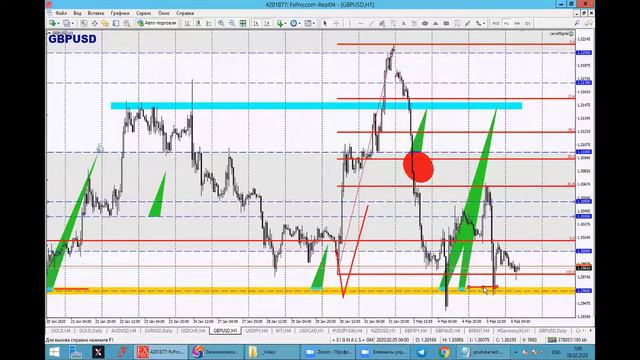
Task: Select the GBPUSD,H1 chart tab
Action: [x=225, y=331]
